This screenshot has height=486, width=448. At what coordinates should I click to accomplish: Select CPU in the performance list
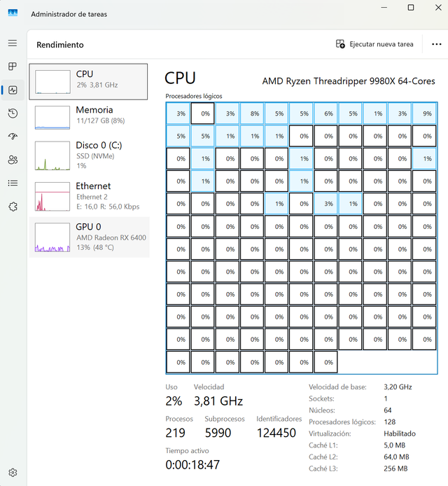88,81
